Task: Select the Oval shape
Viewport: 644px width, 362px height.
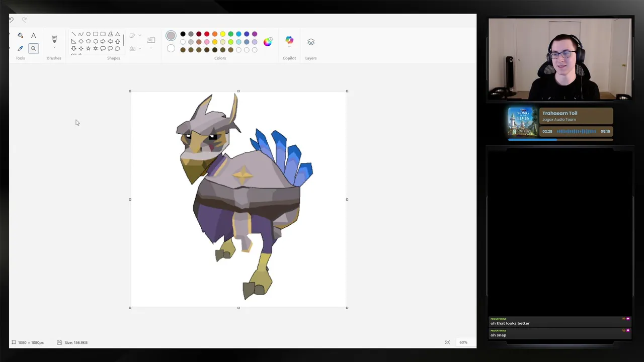Action: click(x=88, y=34)
